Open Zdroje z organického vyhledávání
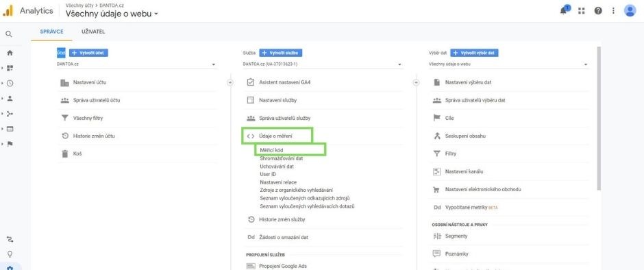644x270 pixels. 296,190
